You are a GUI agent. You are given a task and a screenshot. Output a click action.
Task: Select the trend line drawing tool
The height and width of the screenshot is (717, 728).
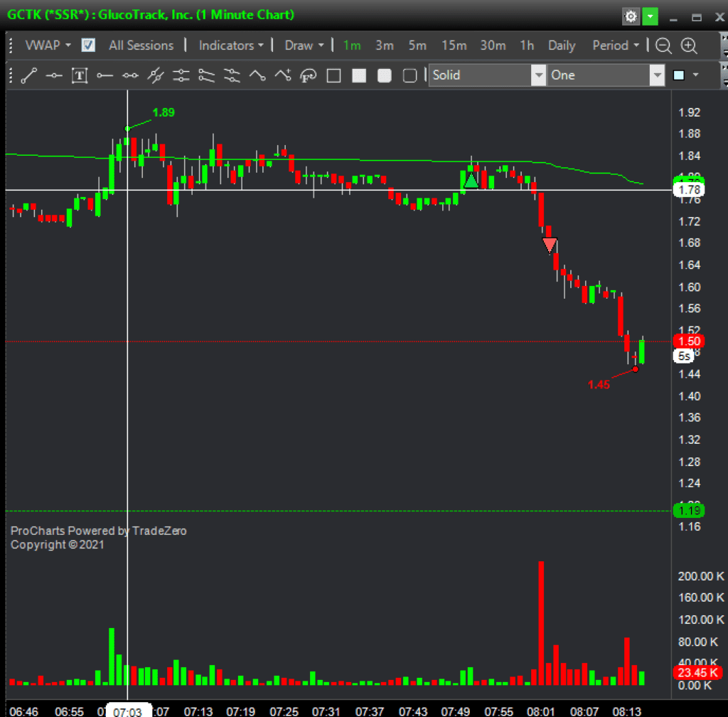click(x=29, y=75)
